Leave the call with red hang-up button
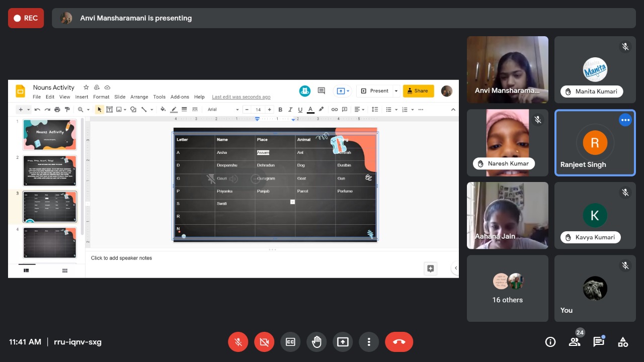This screenshot has width=644, height=362. (x=399, y=342)
